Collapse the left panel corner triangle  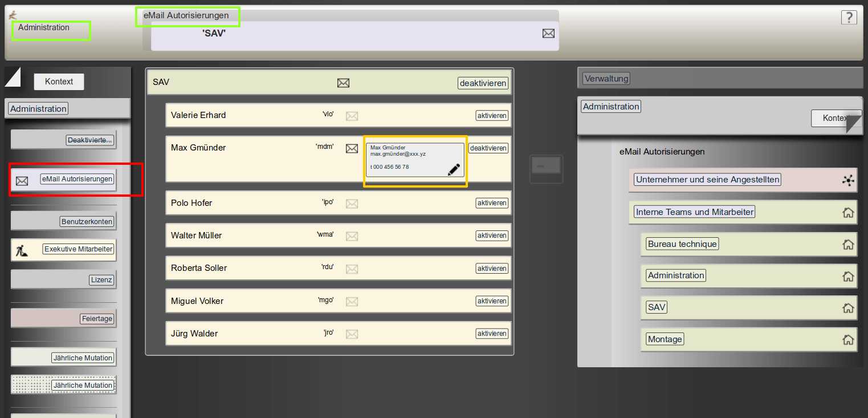coord(11,76)
